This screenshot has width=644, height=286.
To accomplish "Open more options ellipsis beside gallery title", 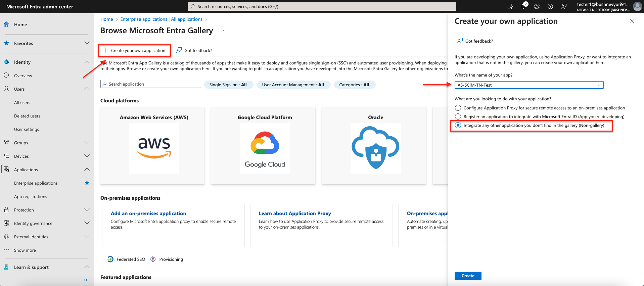I will (x=224, y=31).
